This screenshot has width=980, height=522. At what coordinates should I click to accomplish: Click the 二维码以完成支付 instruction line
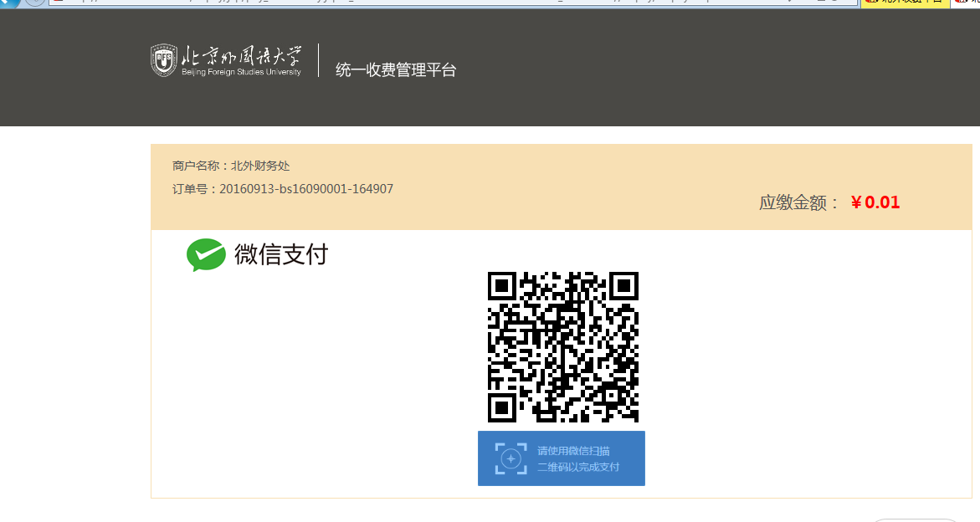[x=578, y=467]
